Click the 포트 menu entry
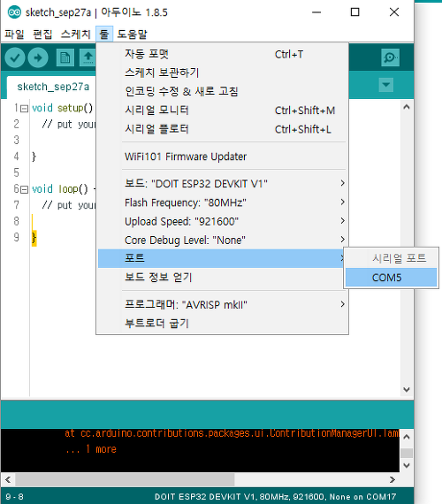Viewport: 442px width, 504px height. 221,258
